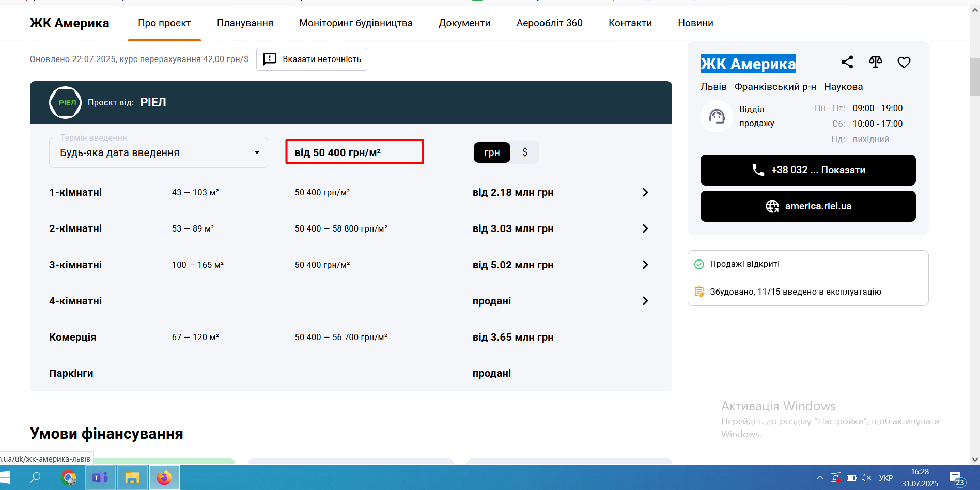Image resolution: width=980 pixels, height=490 pixels.
Task: Click selected ЖК Америка sidebar title
Action: coord(748,64)
